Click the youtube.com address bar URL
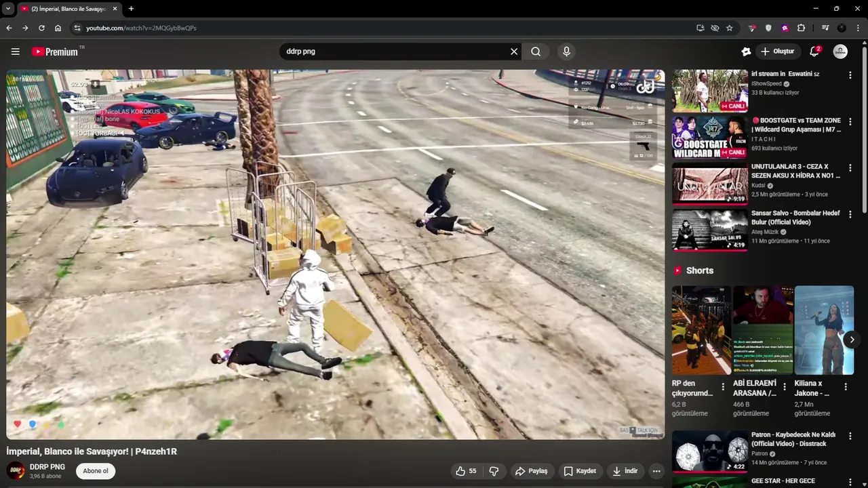 click(141, 28)
